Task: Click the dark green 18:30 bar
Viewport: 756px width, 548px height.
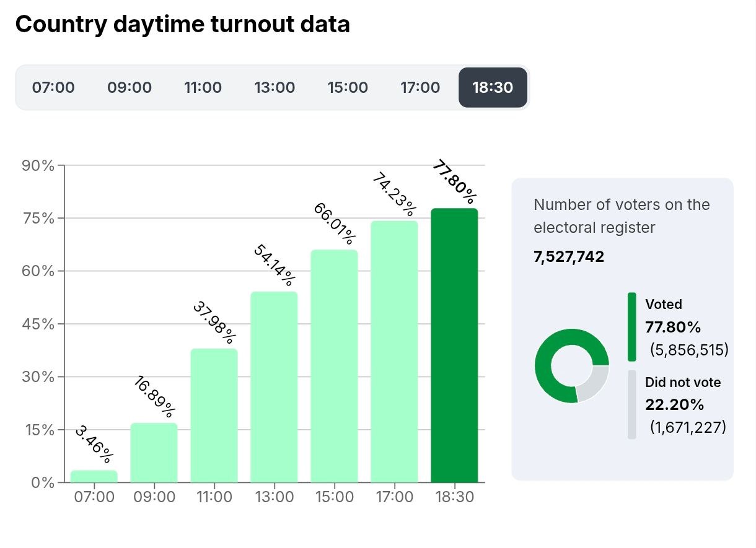Action: (x=454, y=346)
